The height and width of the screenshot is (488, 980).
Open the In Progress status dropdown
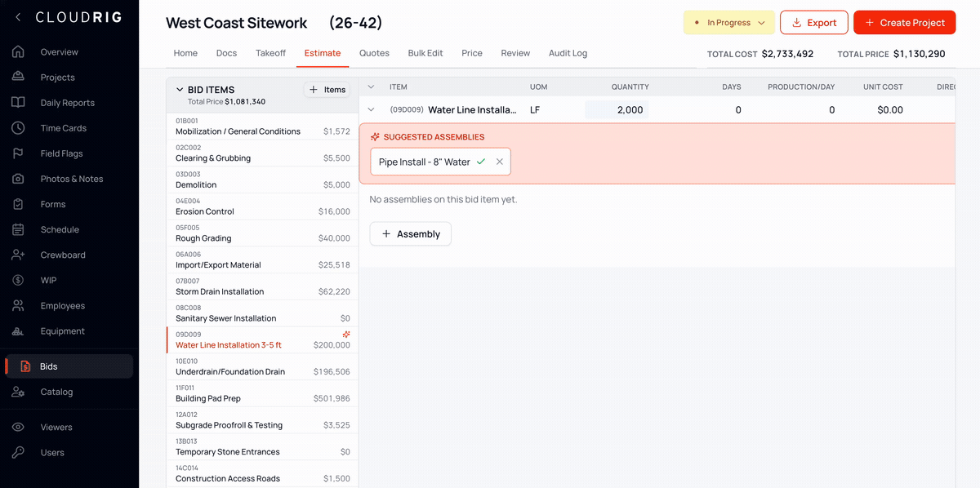(728, 23)
